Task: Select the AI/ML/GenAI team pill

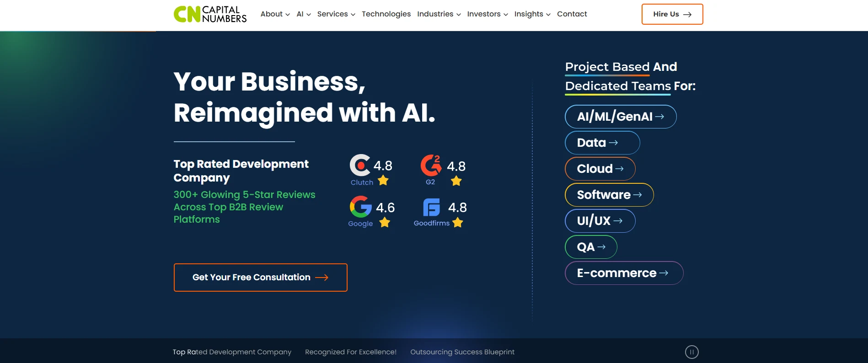Action: 621,117
